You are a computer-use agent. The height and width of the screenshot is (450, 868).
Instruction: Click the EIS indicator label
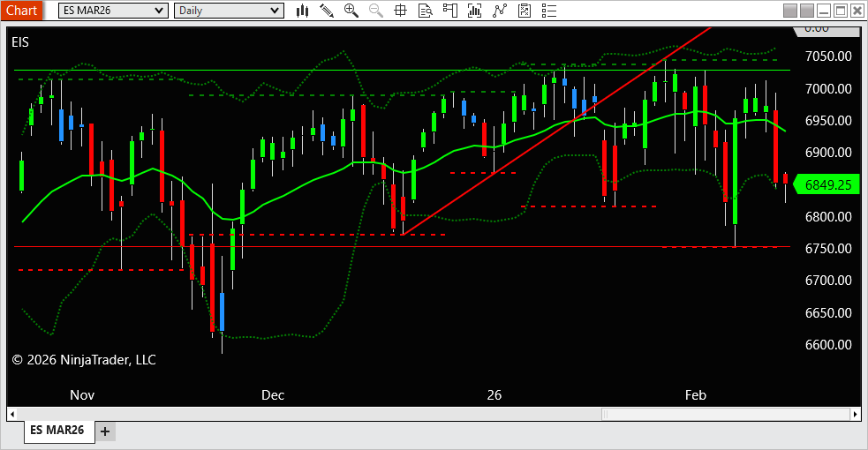[20, 42]
